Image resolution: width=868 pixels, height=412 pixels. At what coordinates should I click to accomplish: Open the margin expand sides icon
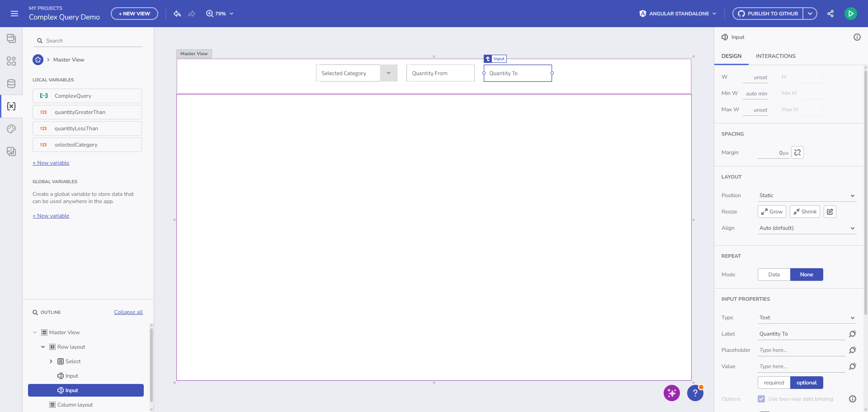(797, 152)
